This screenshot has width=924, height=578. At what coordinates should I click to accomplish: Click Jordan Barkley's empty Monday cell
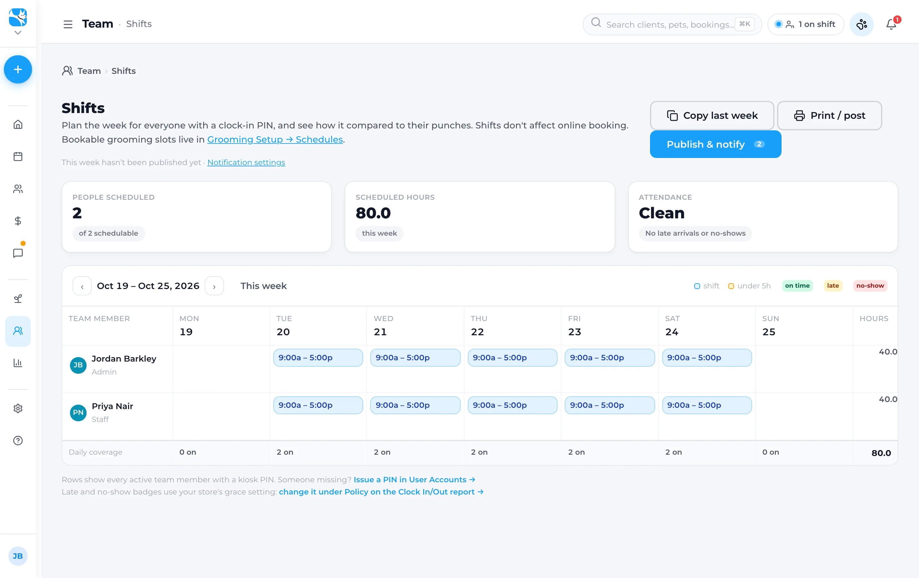[x=221, y=369]
